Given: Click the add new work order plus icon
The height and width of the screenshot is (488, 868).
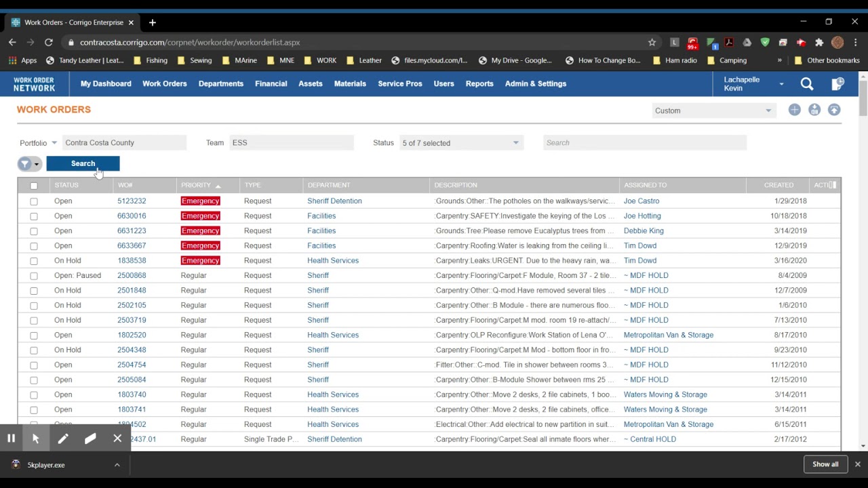Looking at the screenshot, I should coord(794,110).
